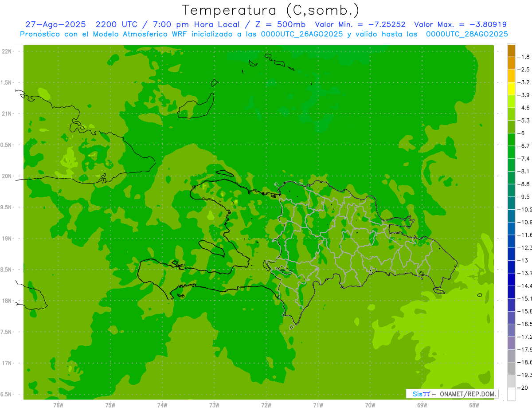This screenshot has height=411, width=532.
Task: Click the '-8.8' colorbar label
Action: (x=525, y=184)
